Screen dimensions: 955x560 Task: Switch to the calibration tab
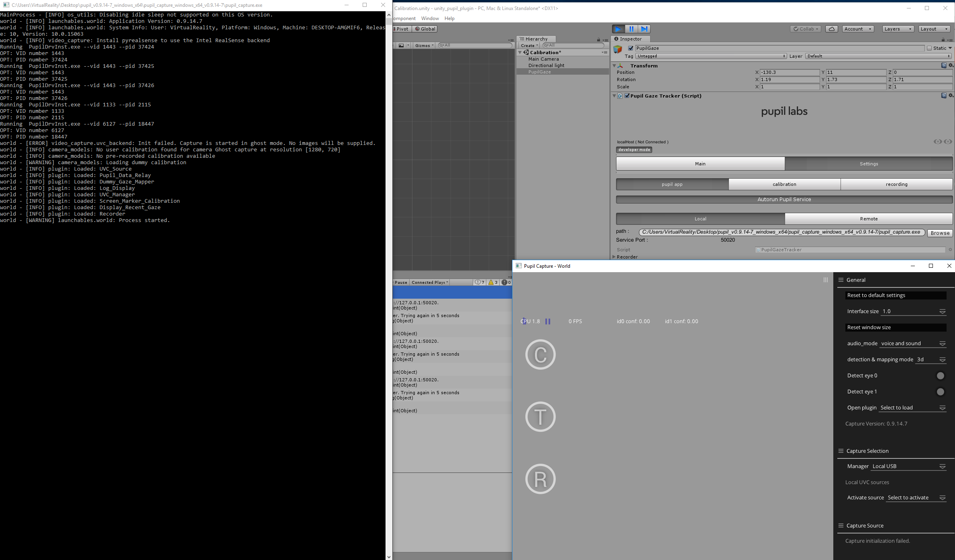click(x=784, y=184)
